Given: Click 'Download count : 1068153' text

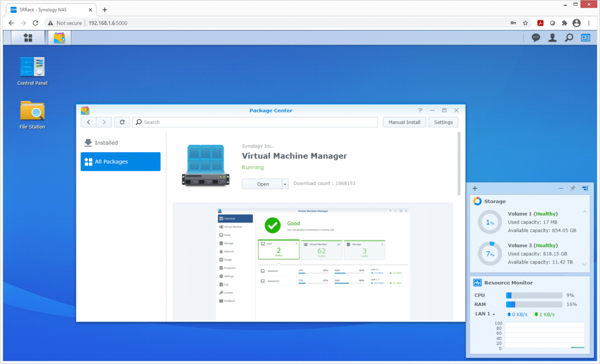Looking at the screenshot, I should click(324, 184).
